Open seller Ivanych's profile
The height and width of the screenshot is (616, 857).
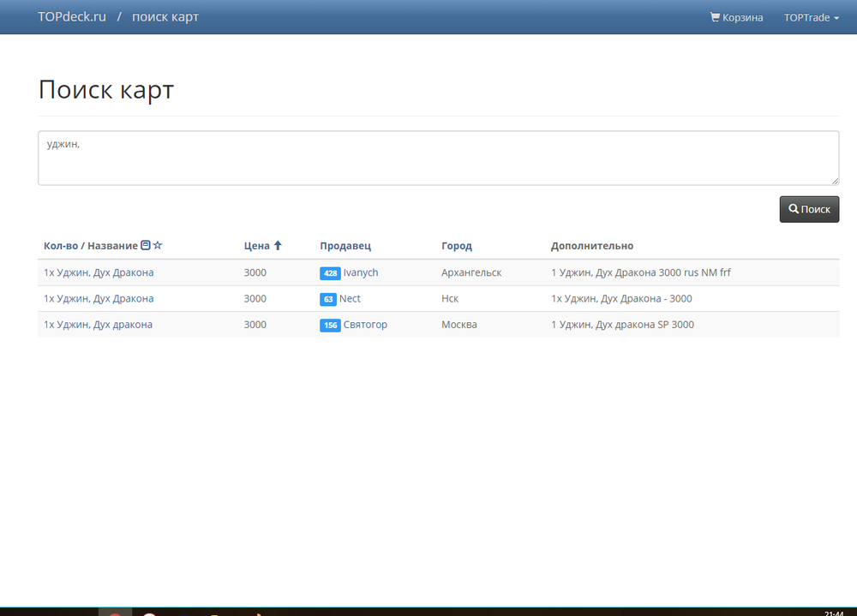(x=361, y=273)
